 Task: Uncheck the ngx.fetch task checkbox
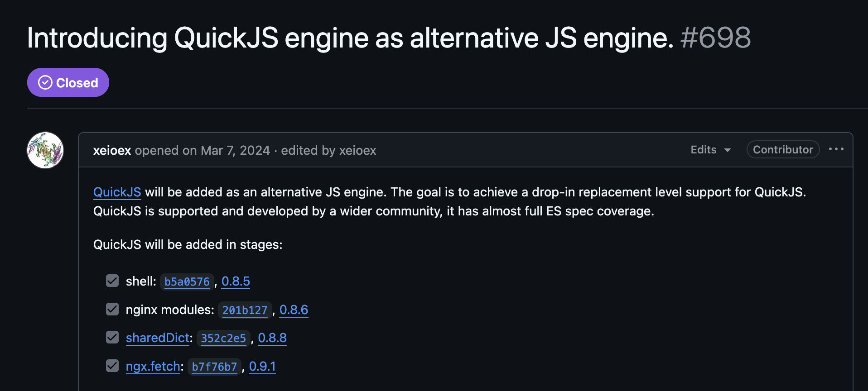pyautogui.click(x=112, y=366)
